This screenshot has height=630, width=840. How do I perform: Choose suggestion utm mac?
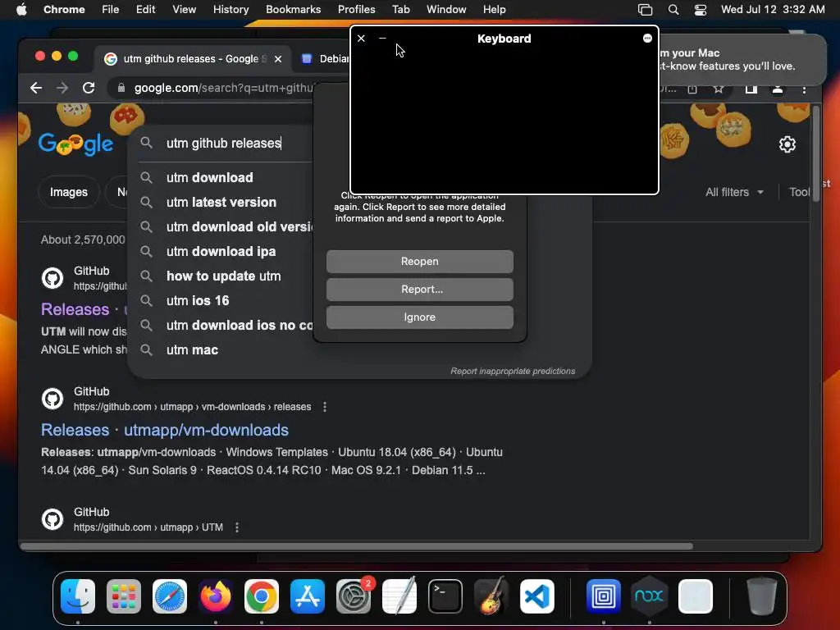[x=192, y=349]
